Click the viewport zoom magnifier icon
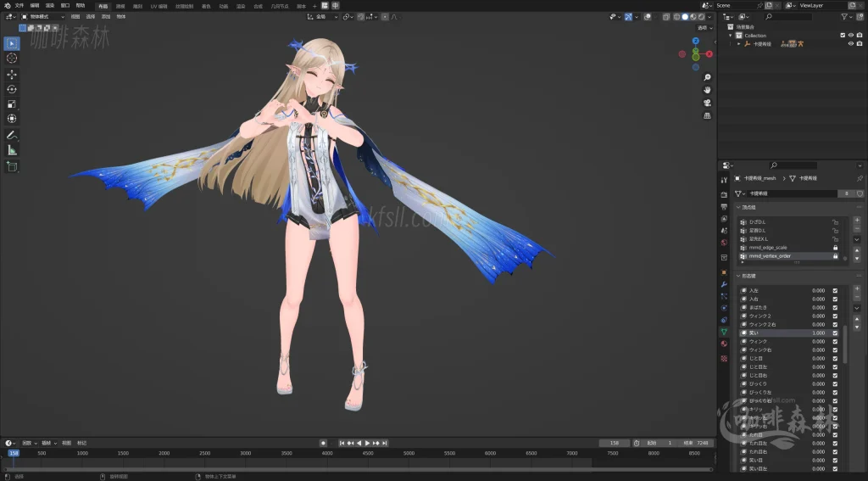The height and width of the screenshot is (481, 868). [x=707, y=77]
